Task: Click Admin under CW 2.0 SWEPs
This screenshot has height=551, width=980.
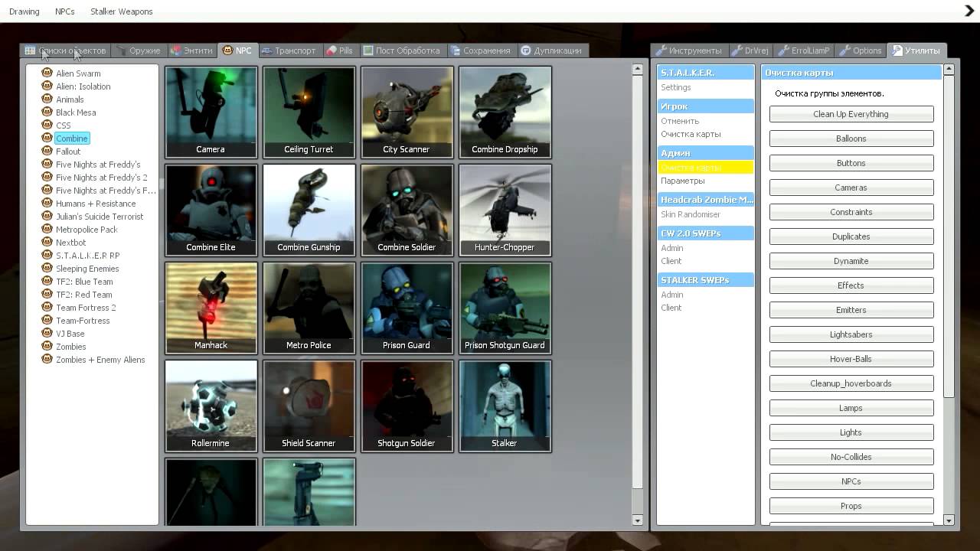Action: (672, 248)
